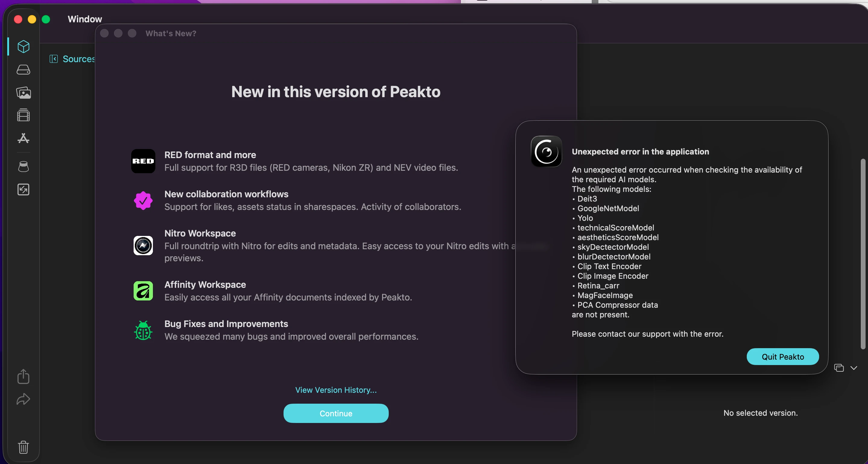Select the cylinder bucket icon in sidebar
Viewport: 868px width, 464px height.
click(x=23, y=167)
